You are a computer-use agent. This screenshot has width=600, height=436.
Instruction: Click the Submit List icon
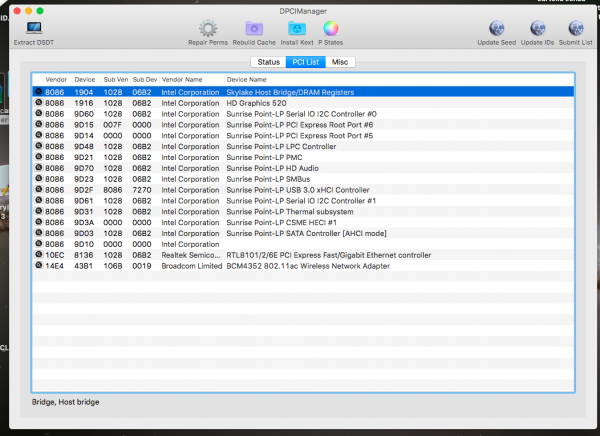tap(576, 28)
